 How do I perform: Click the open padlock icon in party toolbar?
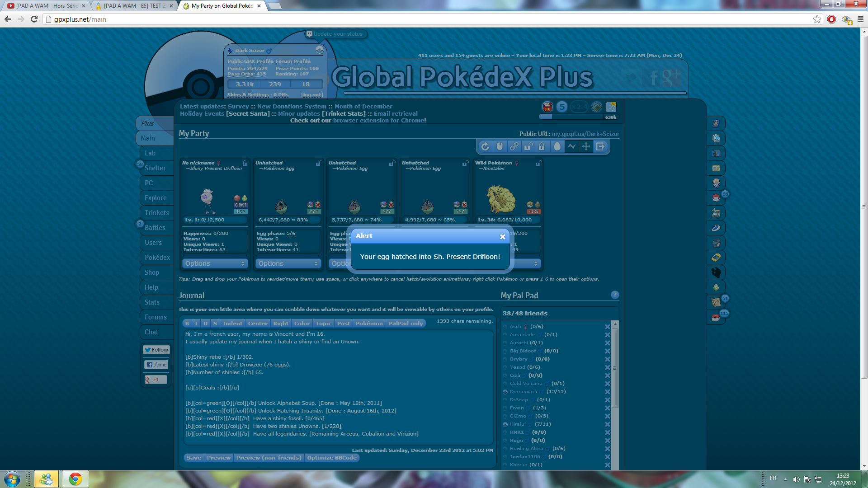528,146
